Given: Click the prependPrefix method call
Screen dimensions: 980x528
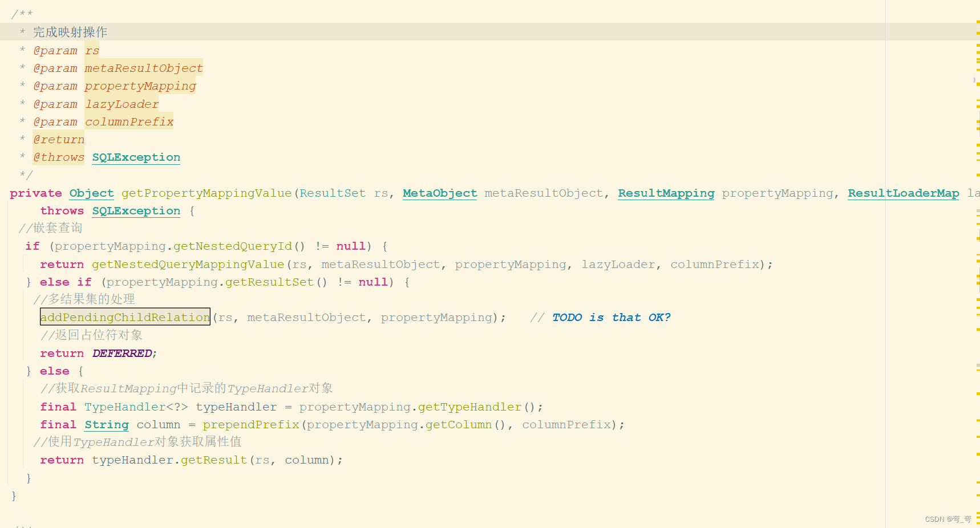Looking at the screenshot, I should [251, 425].
